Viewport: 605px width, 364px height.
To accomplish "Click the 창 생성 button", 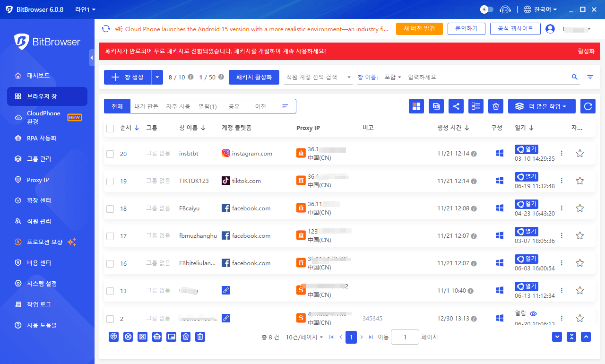I will pyautogui.click(x=128, y=77).
